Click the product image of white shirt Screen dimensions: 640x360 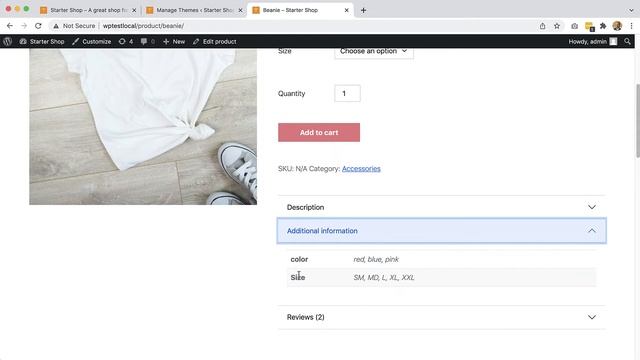point(143,127)
